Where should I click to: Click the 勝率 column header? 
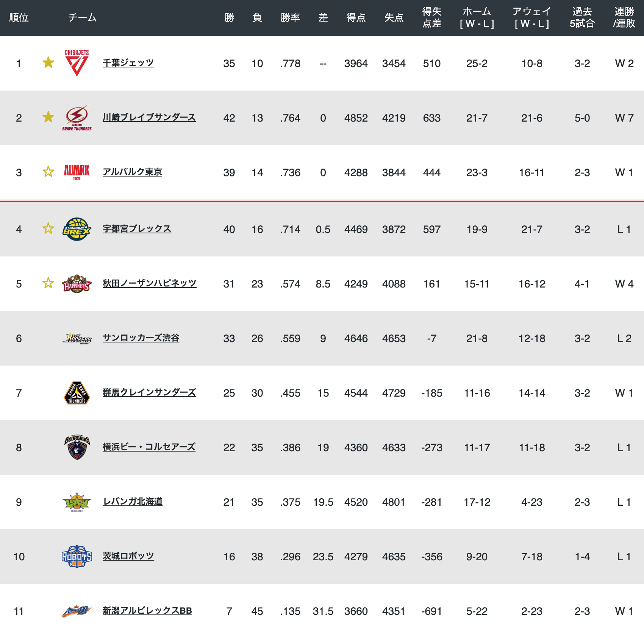[x=290, y=18]
